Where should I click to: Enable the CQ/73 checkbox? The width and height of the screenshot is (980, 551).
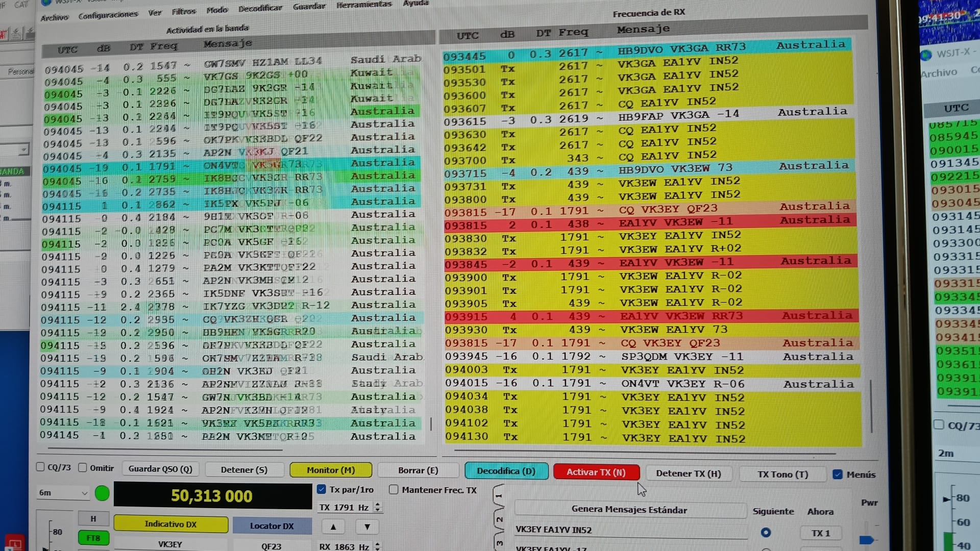coord(40,467)
